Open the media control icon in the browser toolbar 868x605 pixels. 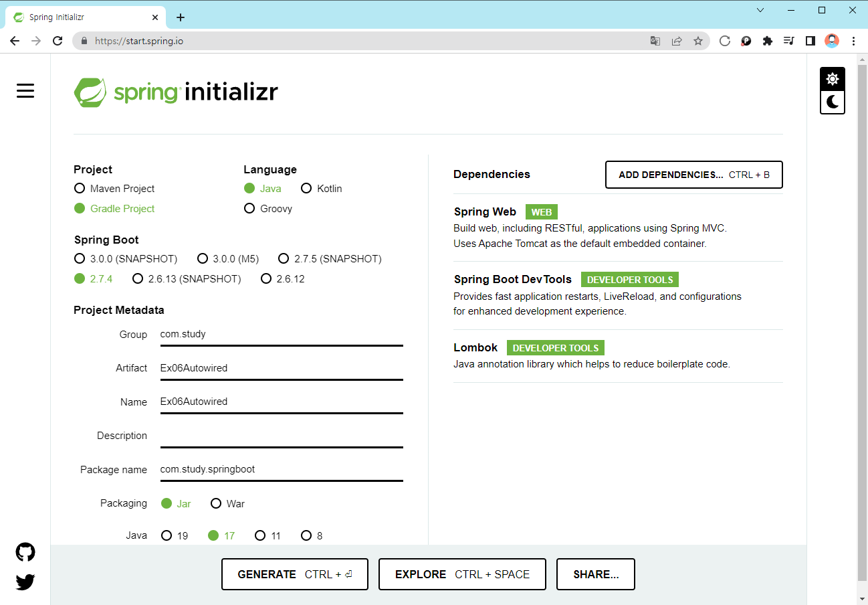[x=789, y=41]
